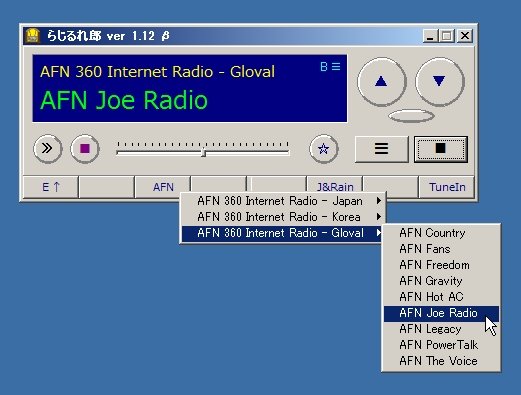Choose AFN Country station
Image resolution: width=521 pixels, height=395 pixels.
pos(441,233)
